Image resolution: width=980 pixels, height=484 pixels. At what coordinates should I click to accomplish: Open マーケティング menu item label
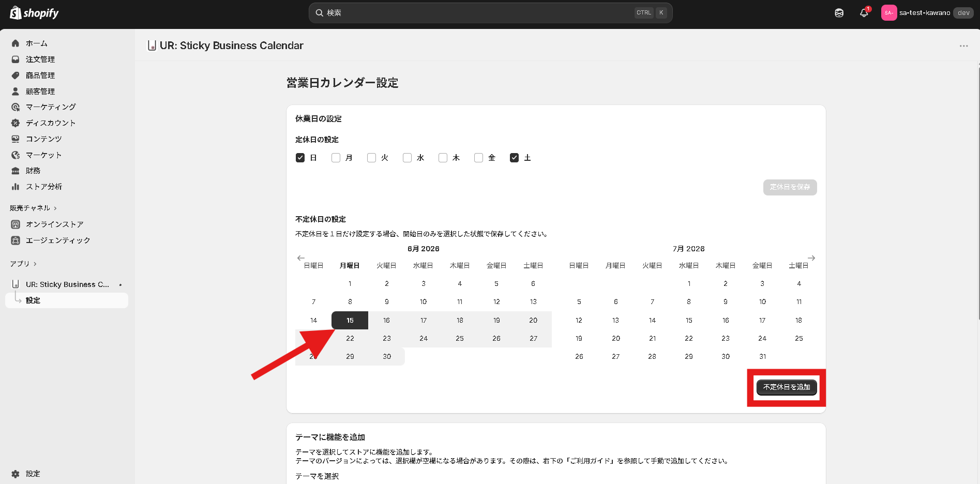tap(51, 107)
